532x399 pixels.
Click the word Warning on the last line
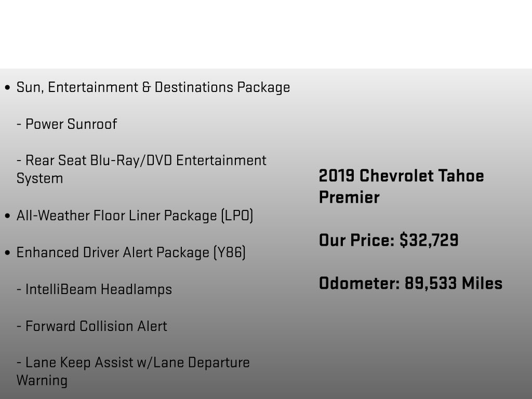point(42,381)
